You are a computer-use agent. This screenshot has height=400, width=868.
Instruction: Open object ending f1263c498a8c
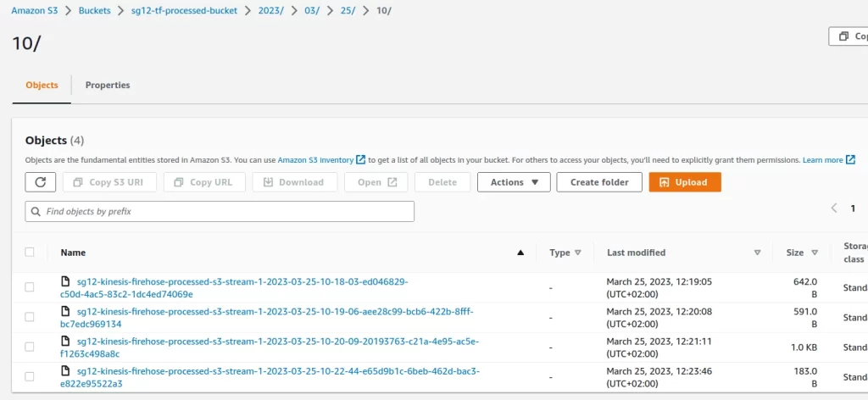[x=270, y=347]
